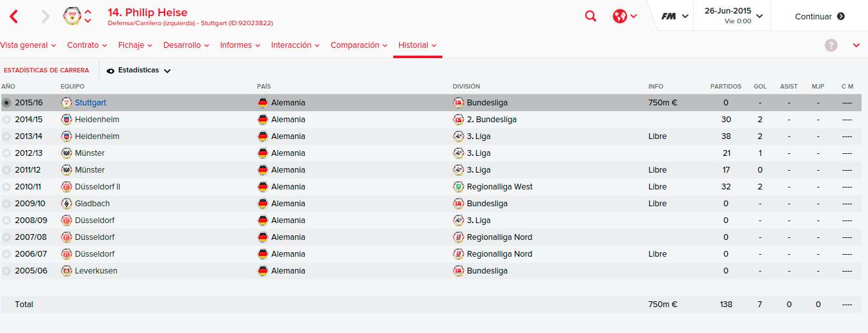Open the Stuttgart team link
The image size is (868, 333).
pyautogui.click(x=90, y=103)
